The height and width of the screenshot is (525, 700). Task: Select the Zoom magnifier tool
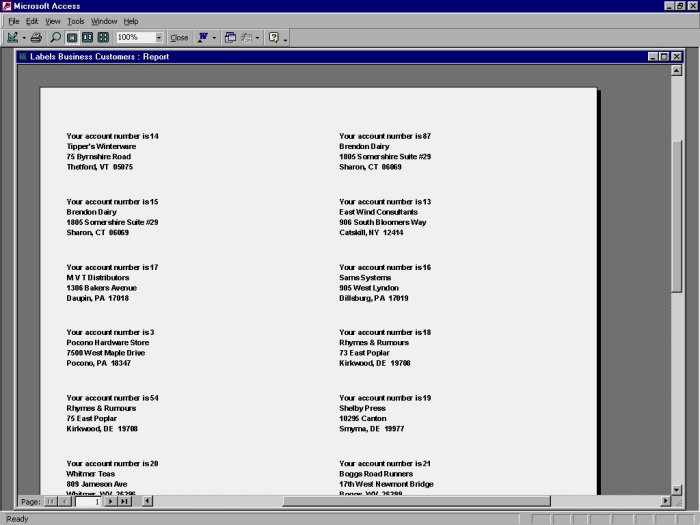coord(55,37)
